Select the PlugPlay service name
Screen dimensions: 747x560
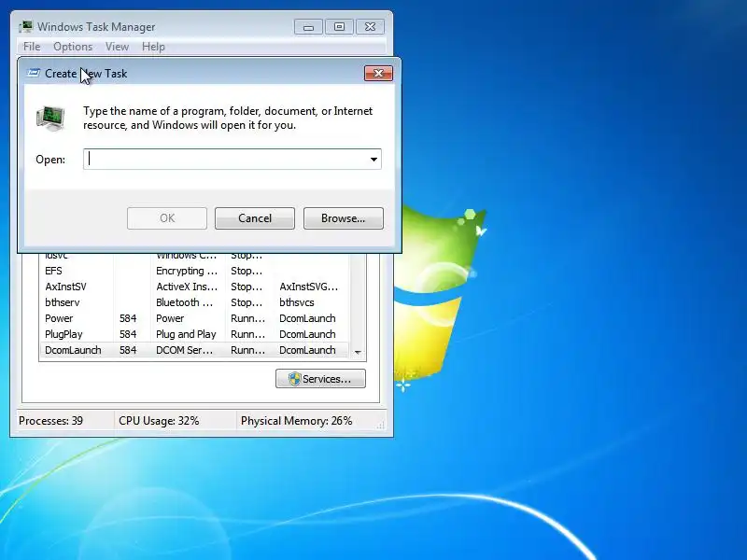pos(63,334)
